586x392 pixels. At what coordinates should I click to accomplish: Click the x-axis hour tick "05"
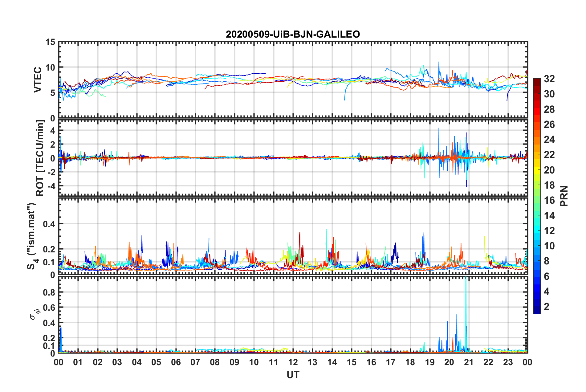tap(156, 362)
